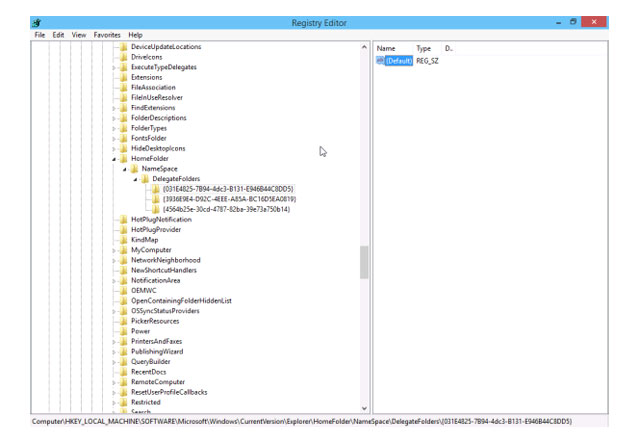Open the Favorites menu
Screen dimensions: 640x443
(x=107, y=35)
